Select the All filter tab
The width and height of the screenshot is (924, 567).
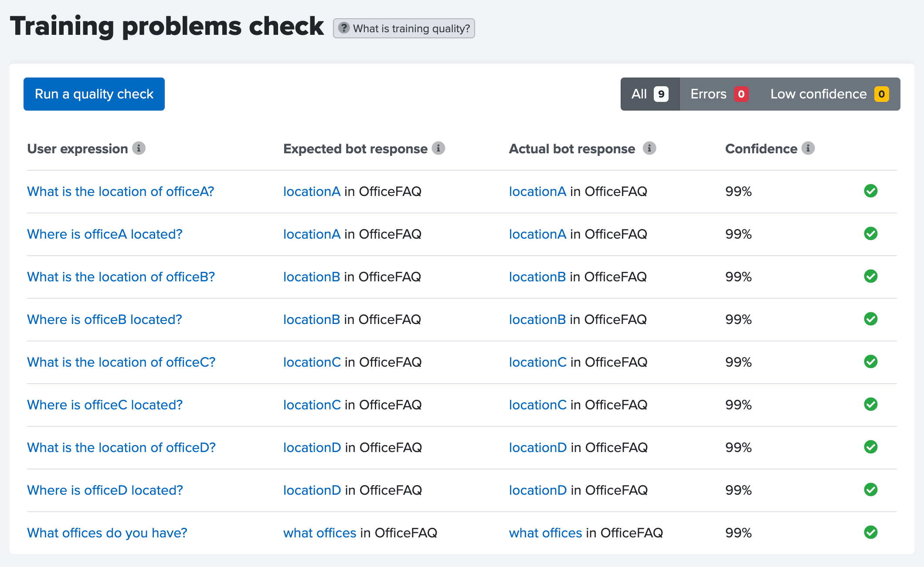[x=650, y=94]
